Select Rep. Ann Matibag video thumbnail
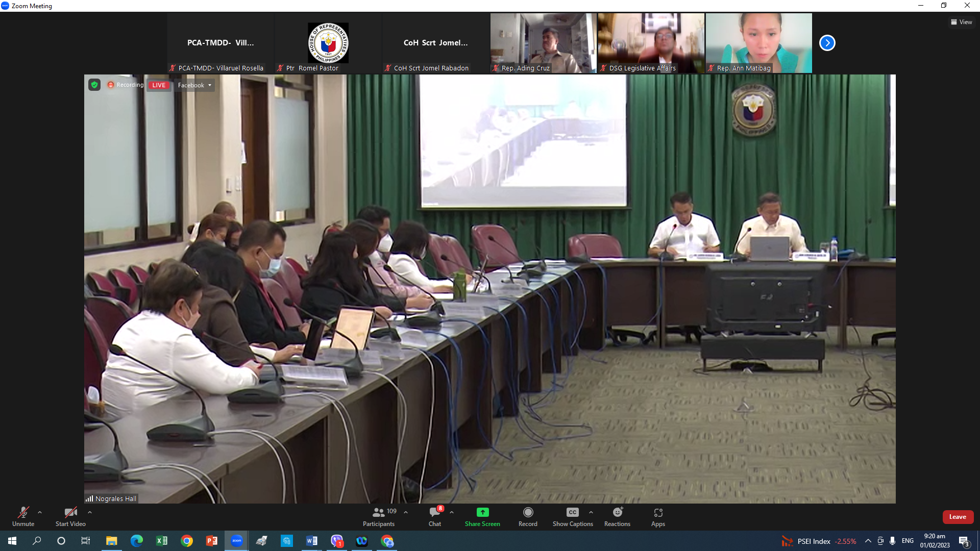Screen dimensions: 980x551 (x=758, y=43)
